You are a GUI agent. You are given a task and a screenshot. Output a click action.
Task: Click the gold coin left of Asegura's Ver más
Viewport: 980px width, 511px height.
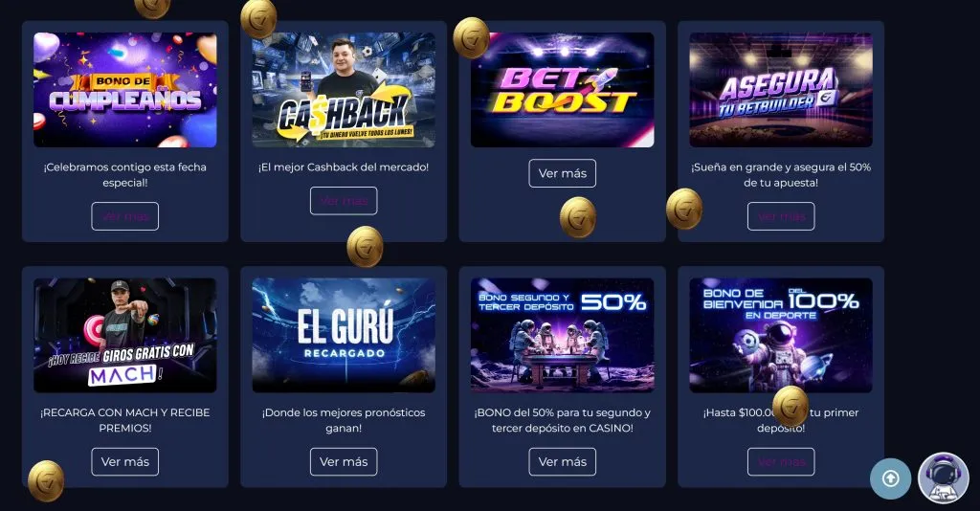[684, 209]
